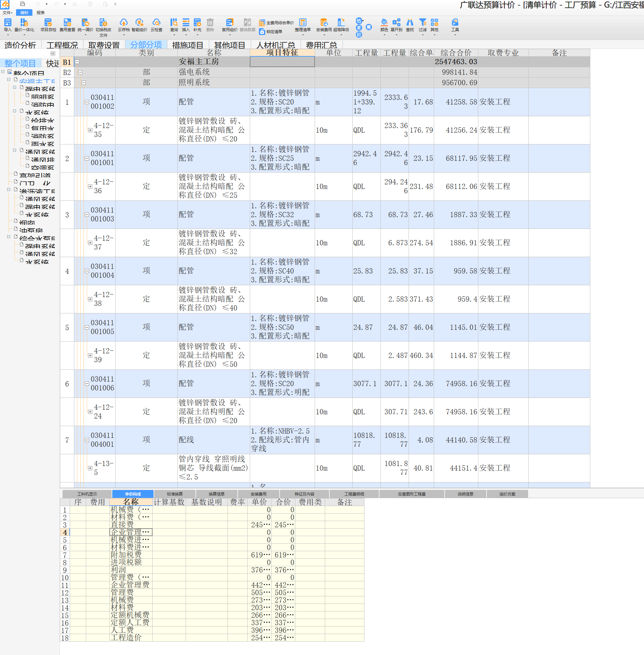Open the 工料机显示 bottom tab

(87, 494)
